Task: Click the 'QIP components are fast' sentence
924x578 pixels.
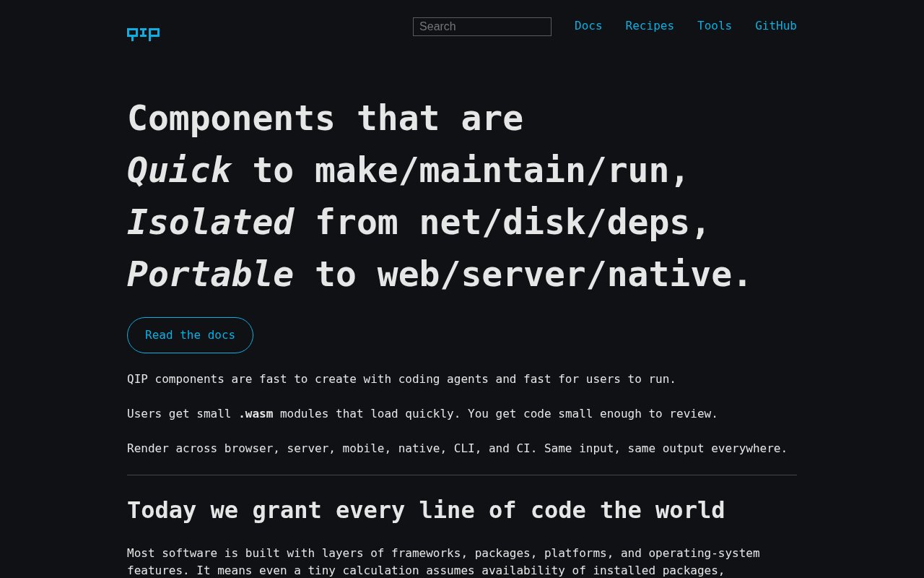Action: (x=401, y=379)
